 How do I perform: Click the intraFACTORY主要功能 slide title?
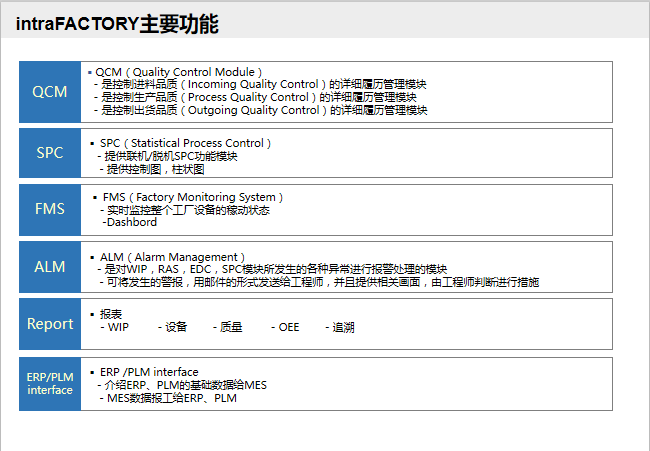[117, 24]
